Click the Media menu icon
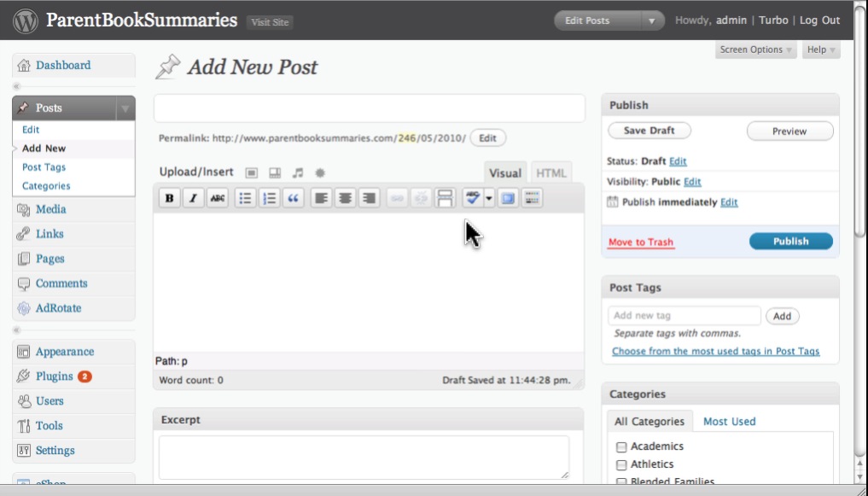Viewport: 868px width, 496px height. 24,210
